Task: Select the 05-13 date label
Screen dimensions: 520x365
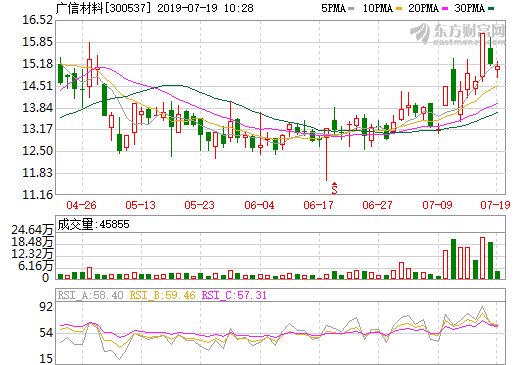Action: (141, 205)
